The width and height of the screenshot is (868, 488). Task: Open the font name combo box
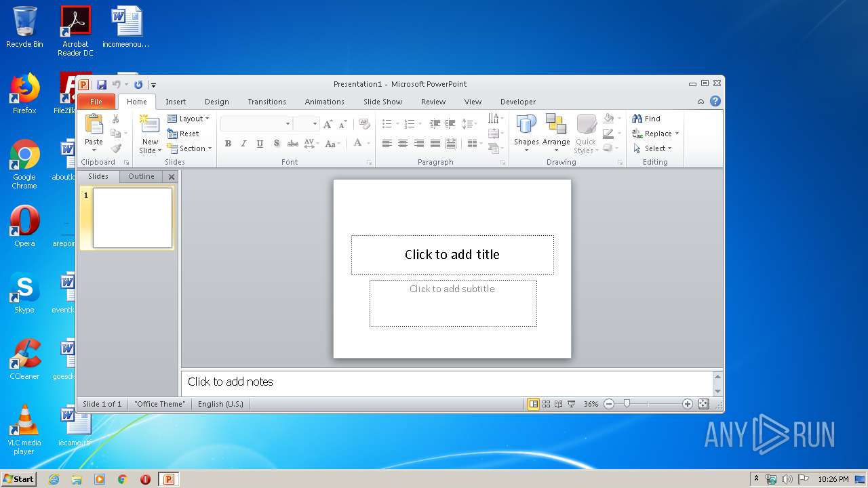click(x=256, y=124)
